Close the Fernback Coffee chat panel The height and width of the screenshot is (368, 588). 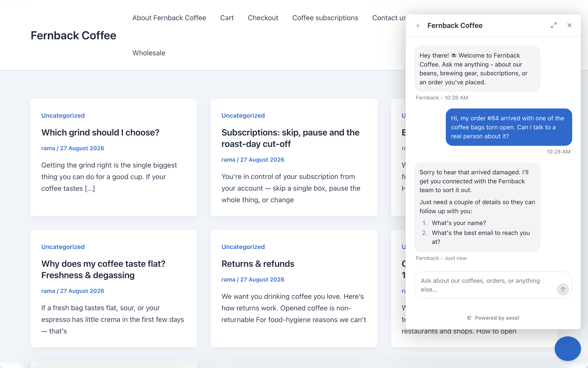[569, 25]
